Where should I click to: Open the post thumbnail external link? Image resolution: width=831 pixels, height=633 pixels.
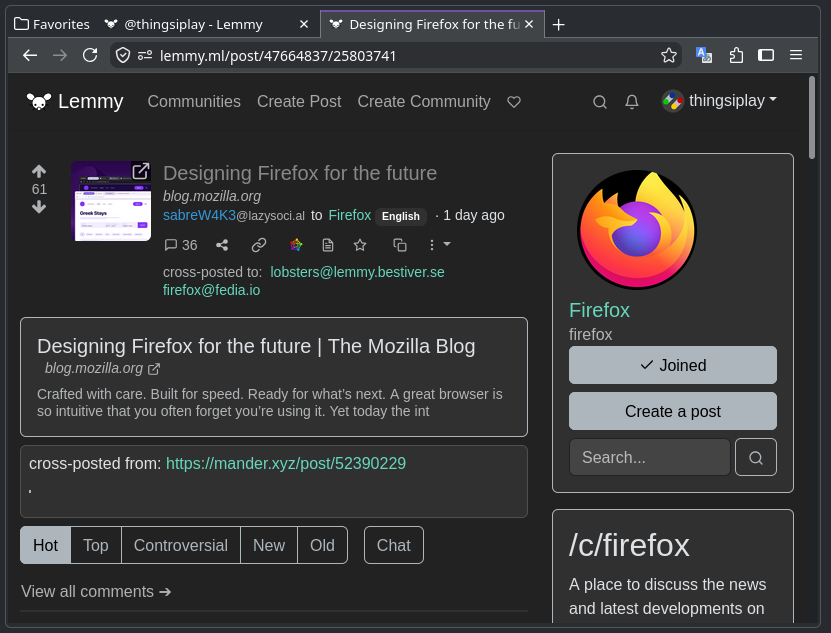[x=111, y=201]
